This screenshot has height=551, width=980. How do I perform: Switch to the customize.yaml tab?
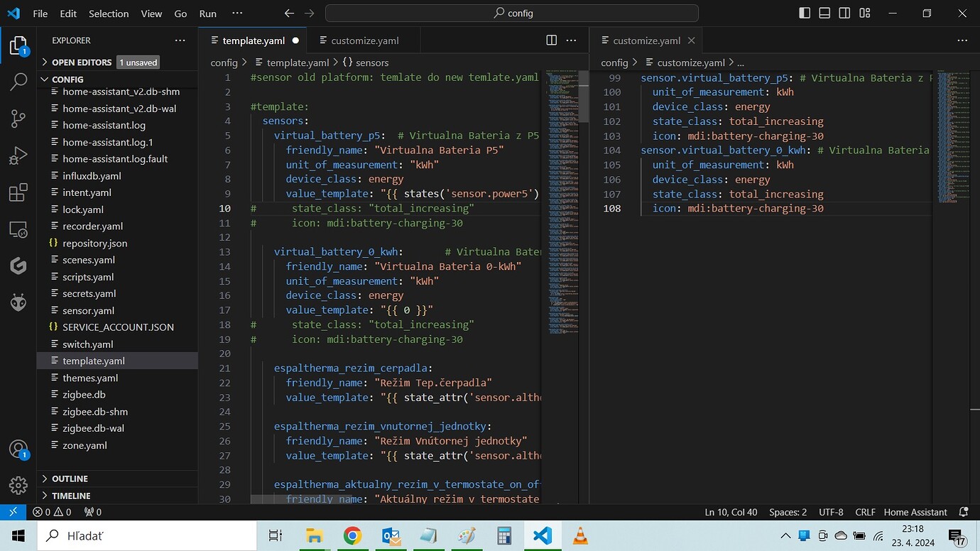[x=364, y=40]
